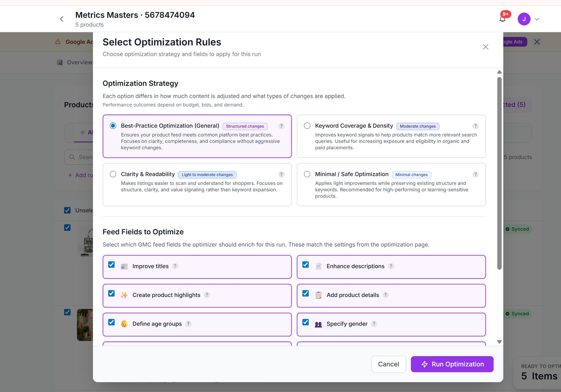Switch to the Overview tab
Image resolution: width=561 pixels, height=392 pixels.
tap(75, 62)
